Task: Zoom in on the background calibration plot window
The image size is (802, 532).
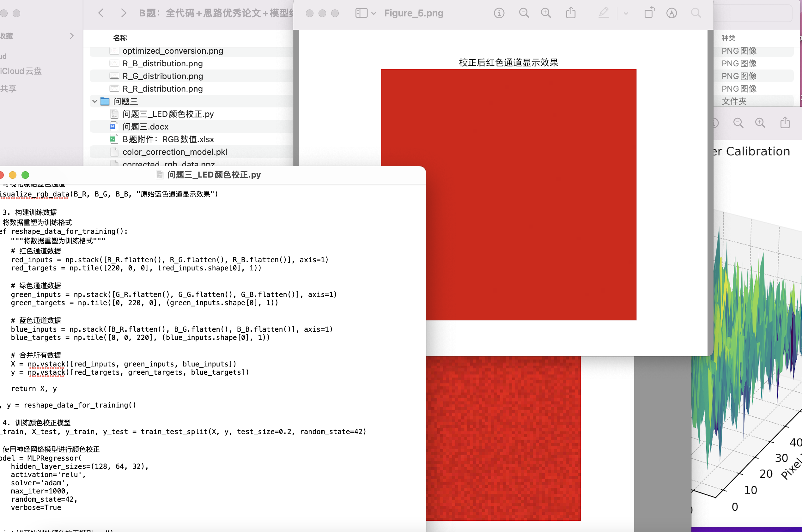Action: [760, 123]
